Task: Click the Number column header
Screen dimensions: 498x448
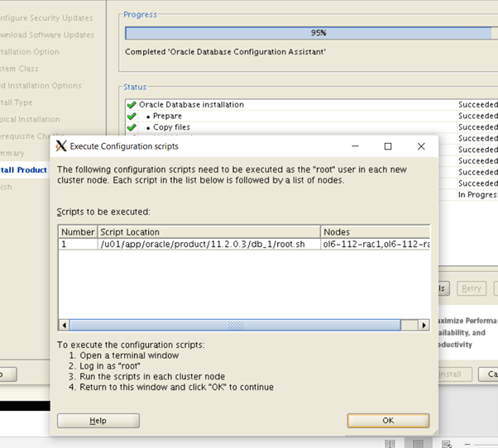Action: pos(78,232)
